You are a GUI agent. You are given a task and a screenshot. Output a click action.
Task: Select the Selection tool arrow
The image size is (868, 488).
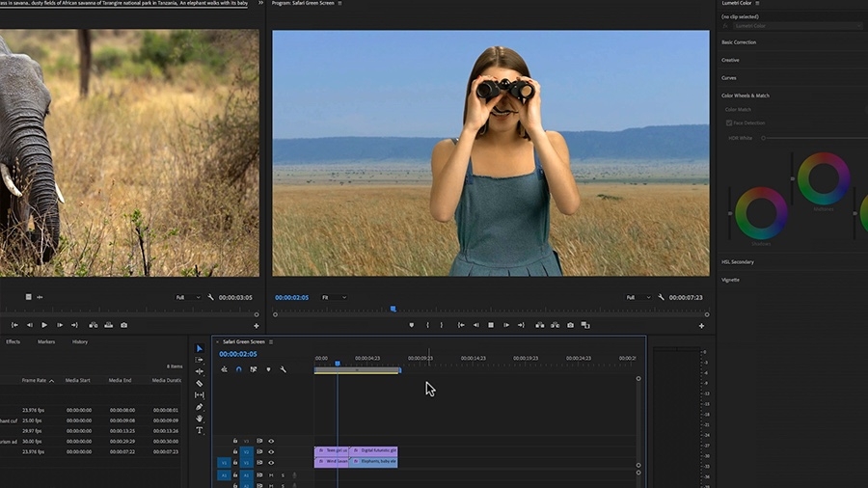click(200, 348)
